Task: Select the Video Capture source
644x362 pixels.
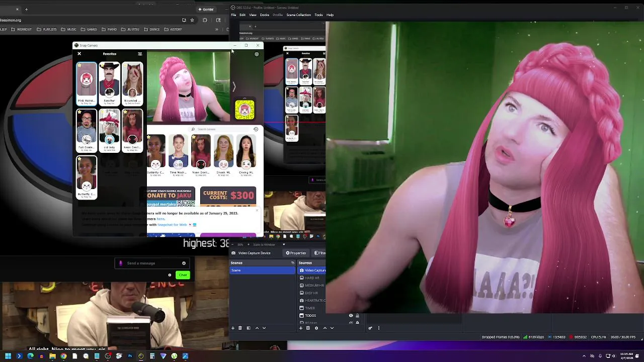Action: 312,270
